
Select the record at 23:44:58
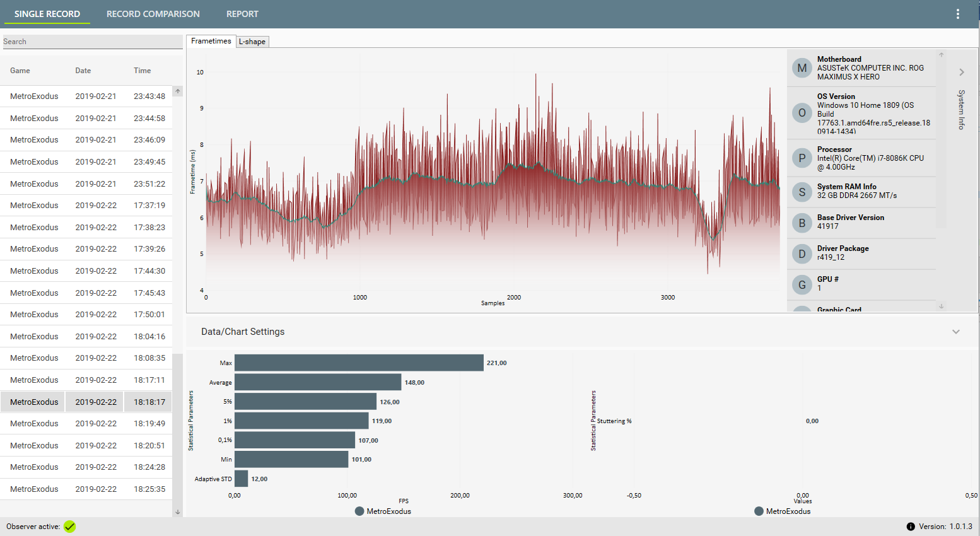click(86, 119)
